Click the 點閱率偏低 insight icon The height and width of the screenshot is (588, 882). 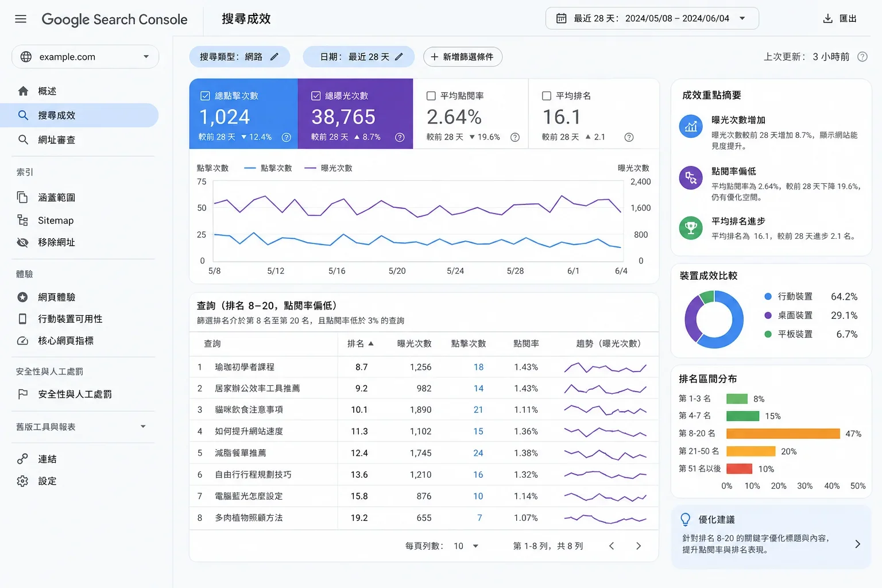coord(691,178)
